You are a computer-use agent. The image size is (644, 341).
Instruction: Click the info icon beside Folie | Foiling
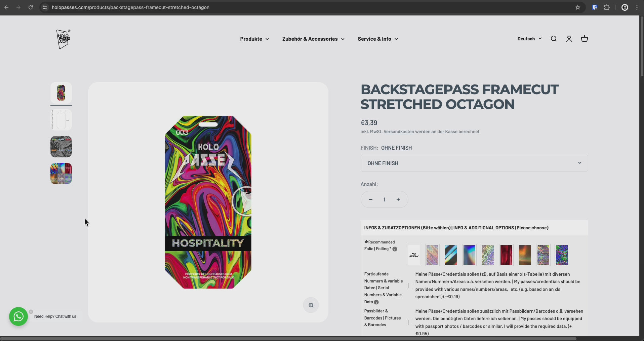[x=395, y=249]
